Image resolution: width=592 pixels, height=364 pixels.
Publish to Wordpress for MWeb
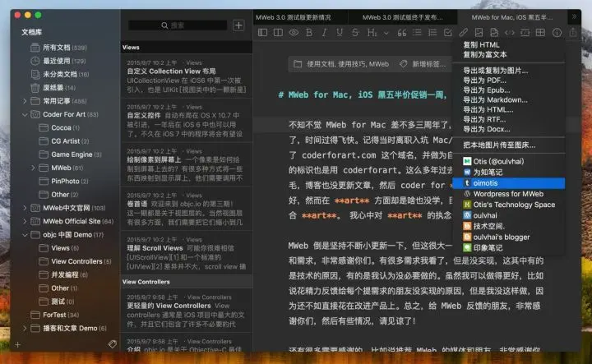pyautogui.click(x=509, y=194)
